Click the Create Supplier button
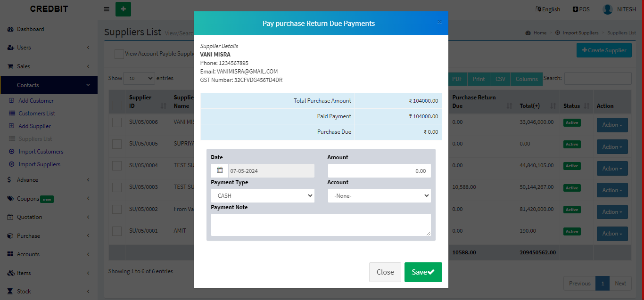This screenshot has width=644, height=300. pos(604,50)
